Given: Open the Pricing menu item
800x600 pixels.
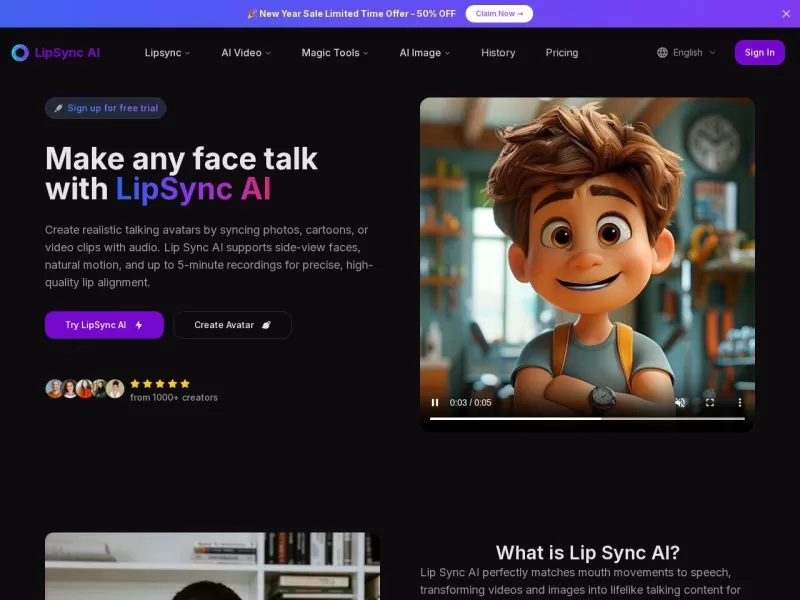Looking at the screenshot, I should pyautogui.click(x=562, y=53).
